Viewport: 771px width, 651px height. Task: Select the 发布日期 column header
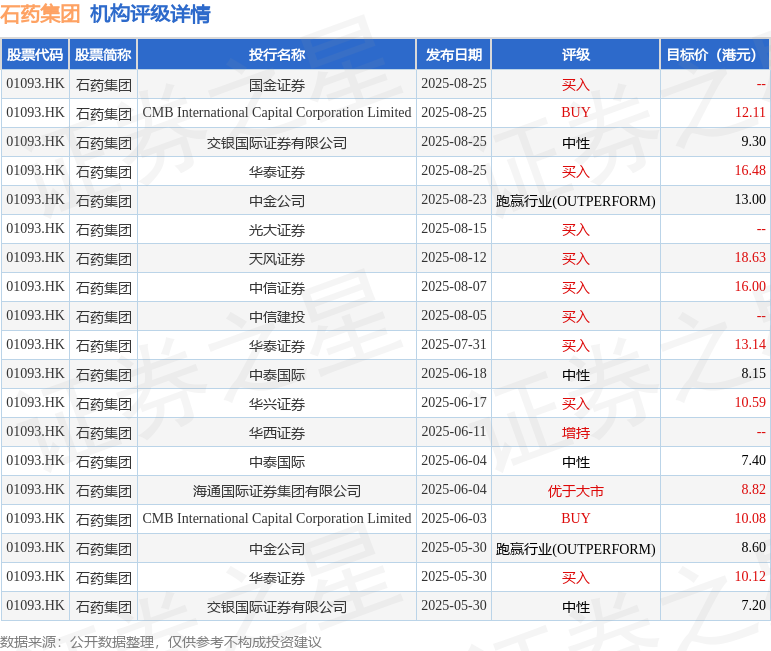pyautogui.click(x=454, y=55)
